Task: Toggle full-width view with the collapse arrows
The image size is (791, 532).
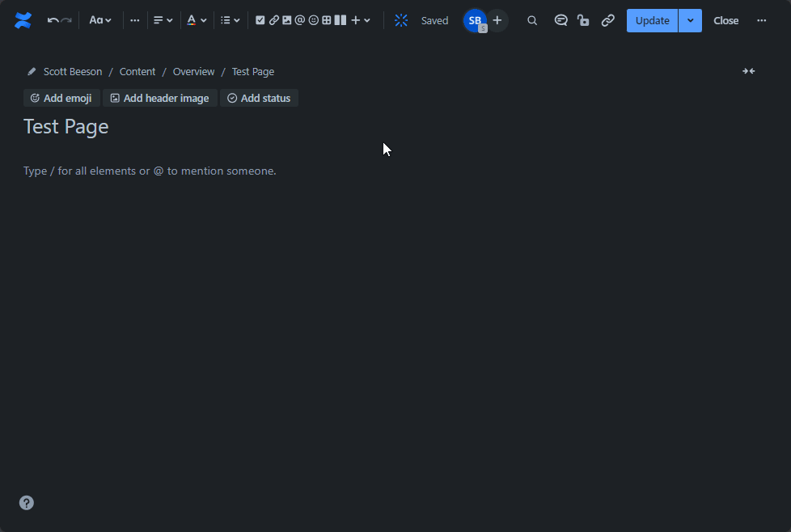Action: [748, 71]
